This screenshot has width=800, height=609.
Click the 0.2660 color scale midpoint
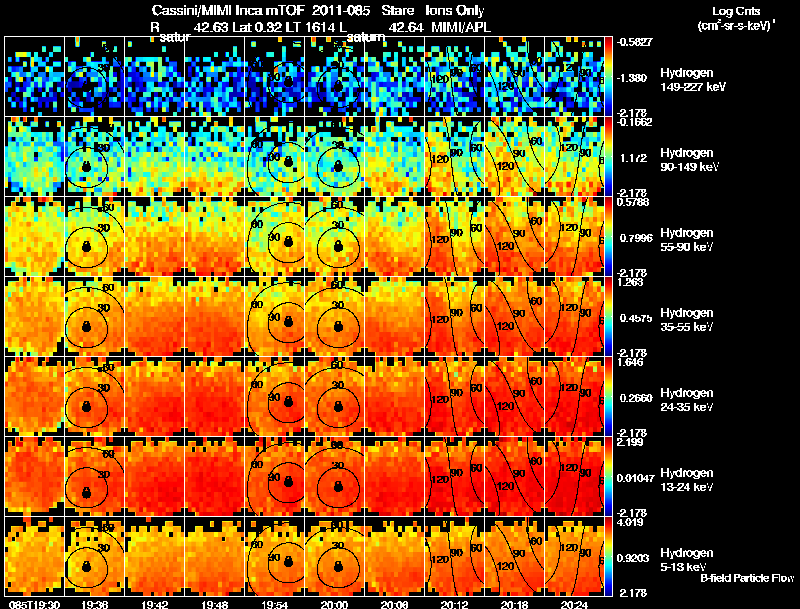click(x=636, y=398)
